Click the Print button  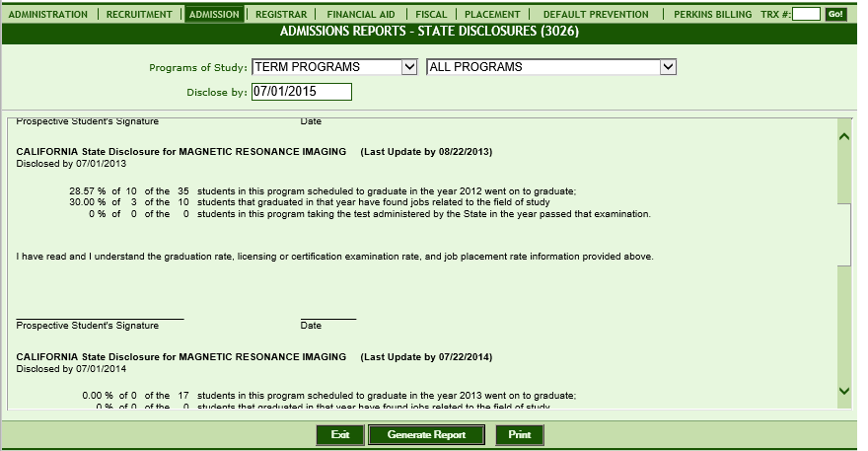tap(519, 435)
